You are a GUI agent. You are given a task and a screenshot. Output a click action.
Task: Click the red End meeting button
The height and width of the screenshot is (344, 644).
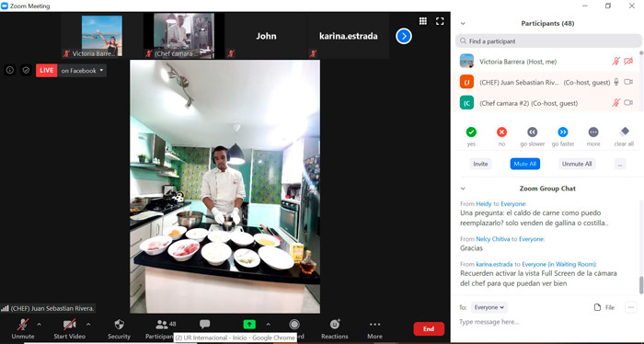pos(429,328)
